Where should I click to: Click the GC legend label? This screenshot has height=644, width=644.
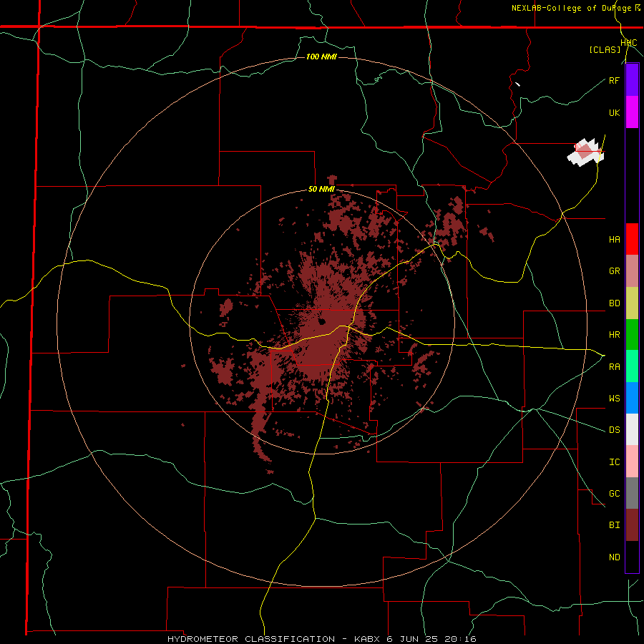pos(614,493)
